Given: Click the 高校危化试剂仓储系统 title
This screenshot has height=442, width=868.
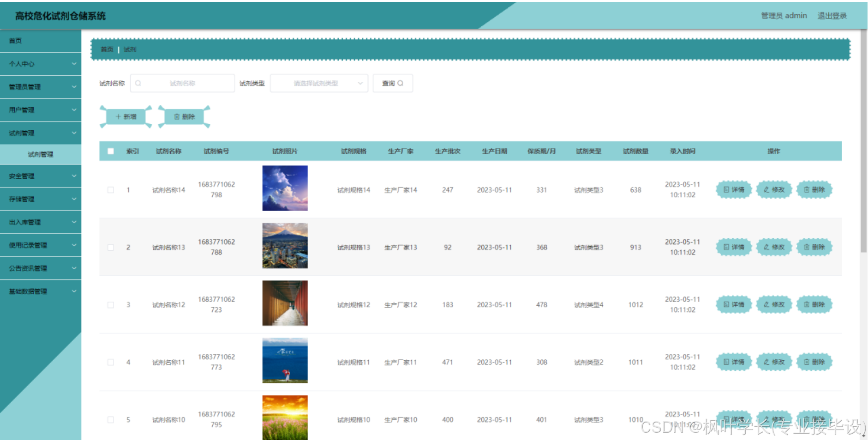Looking at the screenshot, I should pyautogui.click(x=60, y=16).
